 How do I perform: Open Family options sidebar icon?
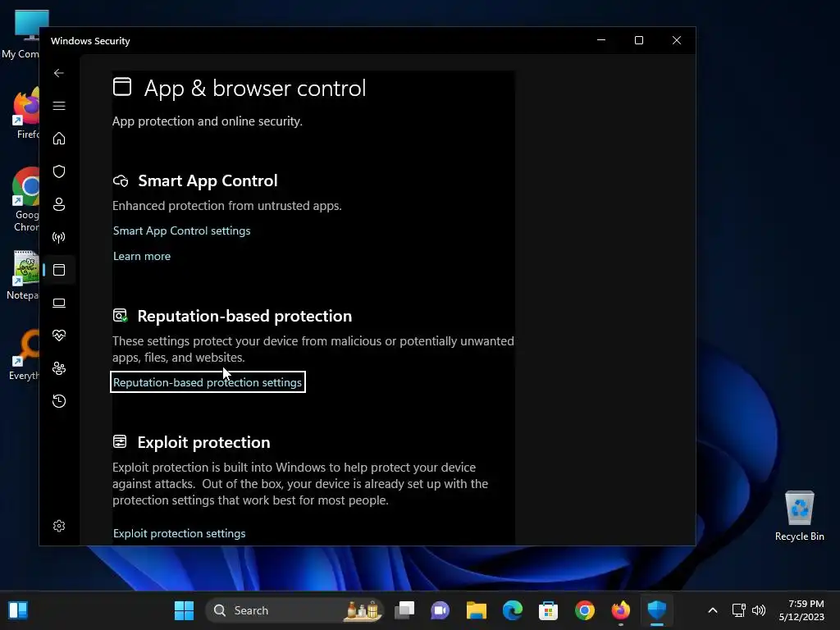pos(59,368)
